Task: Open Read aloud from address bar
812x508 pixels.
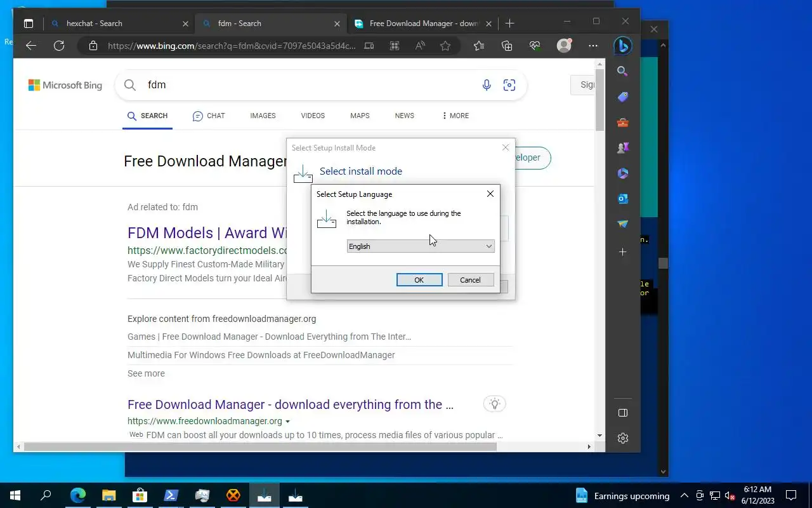Action: (x=420, y=46)
